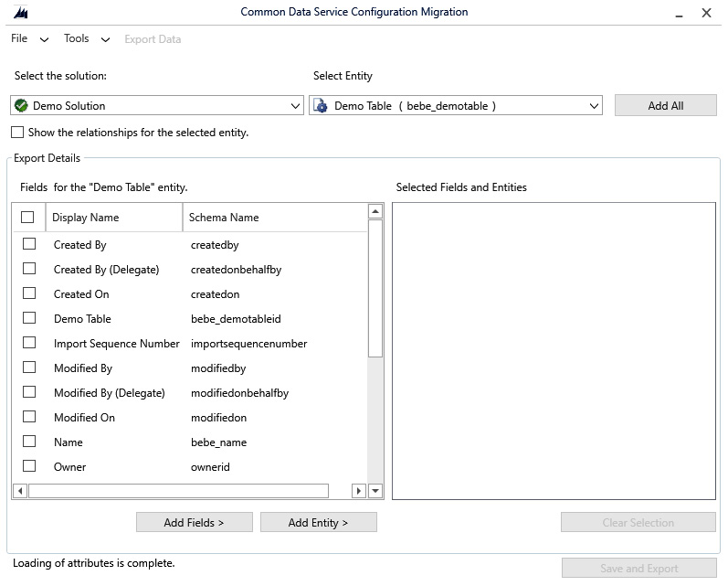Click the Add Entity > button
Screen dimensions: 728x586
(318, 522)
